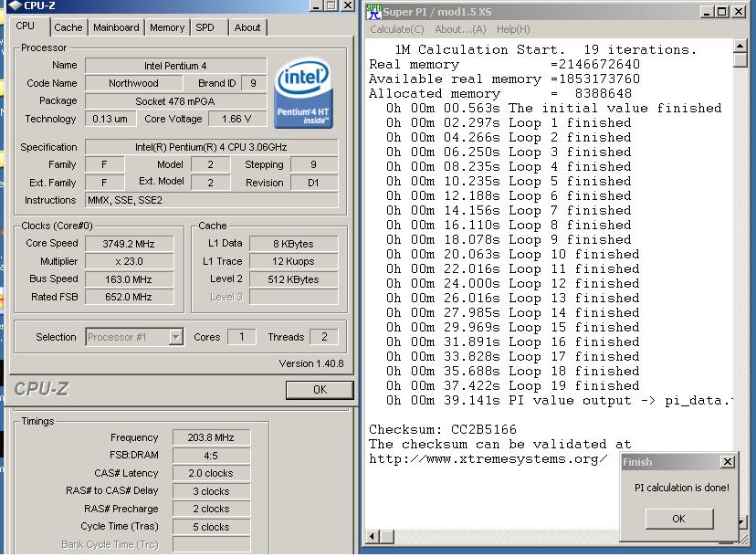The image size is (756, 557).
Task: Open the About tab in CPU-Z
Action: pos(247,27)
